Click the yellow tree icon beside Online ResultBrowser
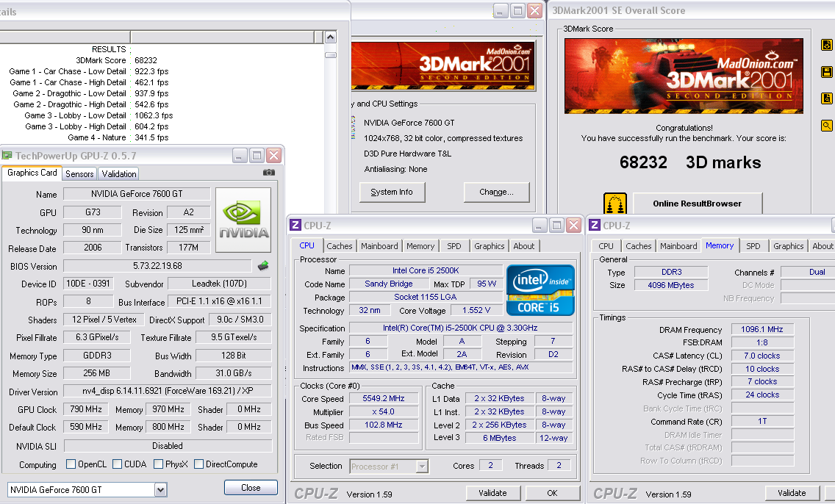Image resolution: width=835 pixels, height=504 pixels. 615,204
